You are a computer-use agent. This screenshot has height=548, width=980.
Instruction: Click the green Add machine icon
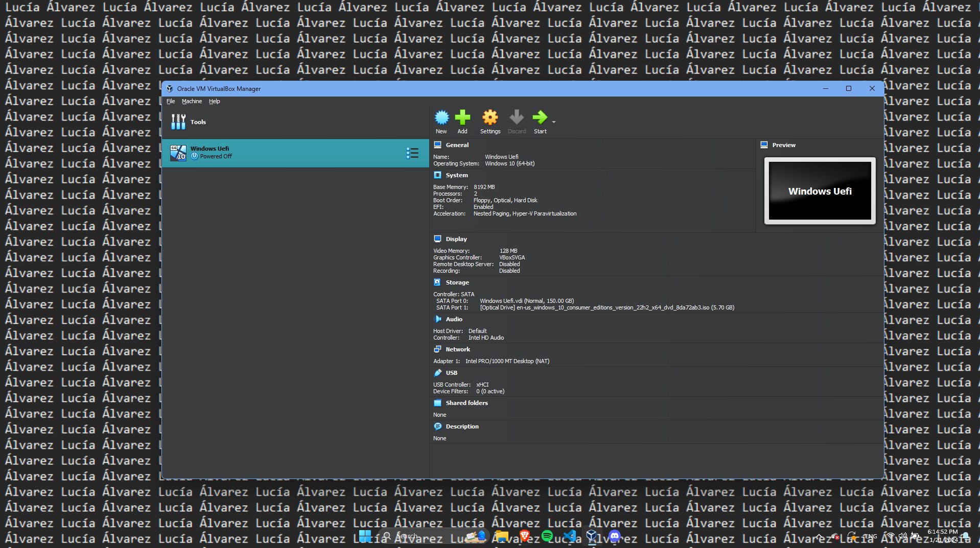[462, 118]
